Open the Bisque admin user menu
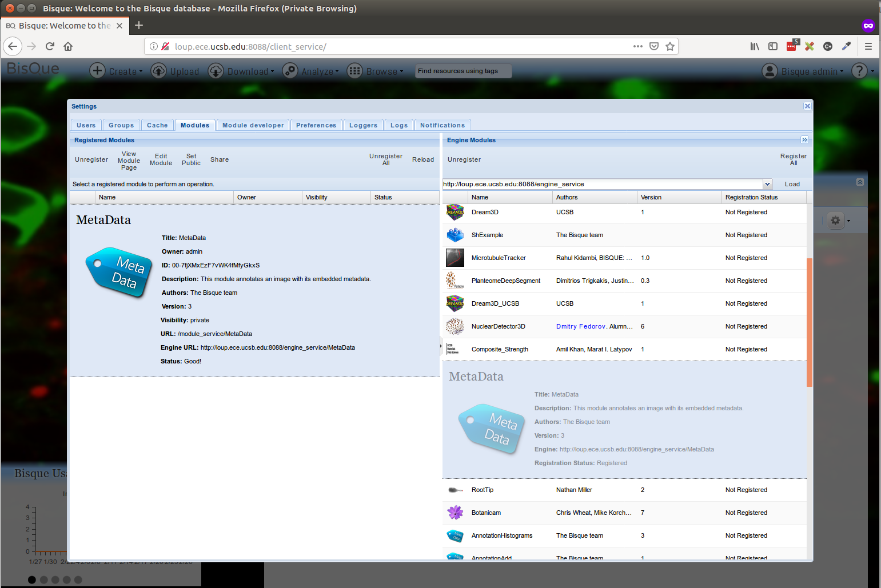The width and height of the screenshot is (881, 588). 803,71
